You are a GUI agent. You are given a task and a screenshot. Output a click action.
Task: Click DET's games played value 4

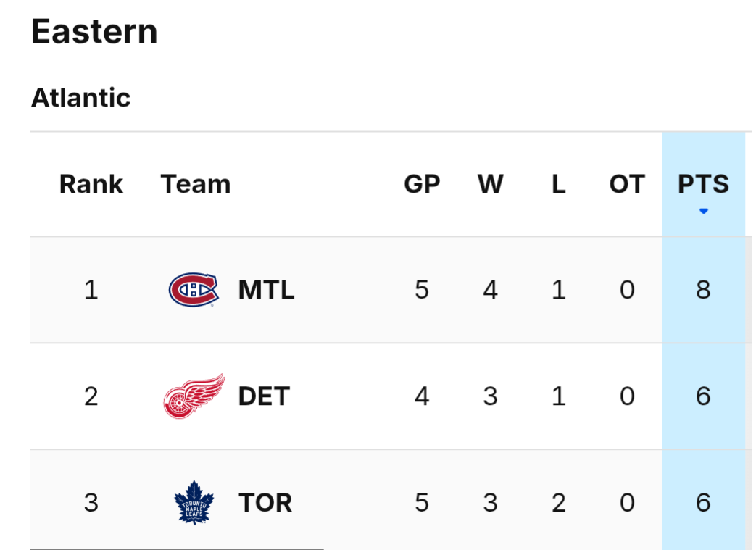click(x=422, y=396)
